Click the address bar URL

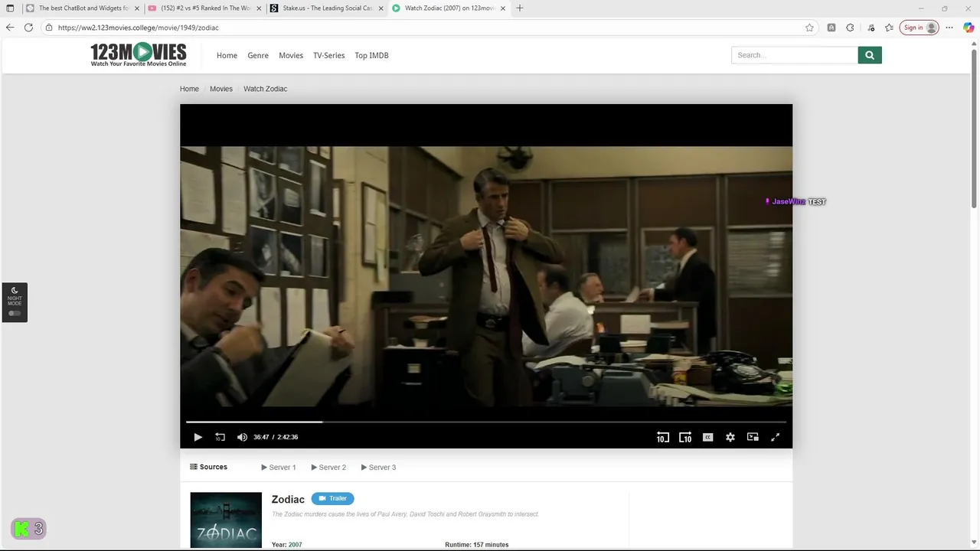139,28
